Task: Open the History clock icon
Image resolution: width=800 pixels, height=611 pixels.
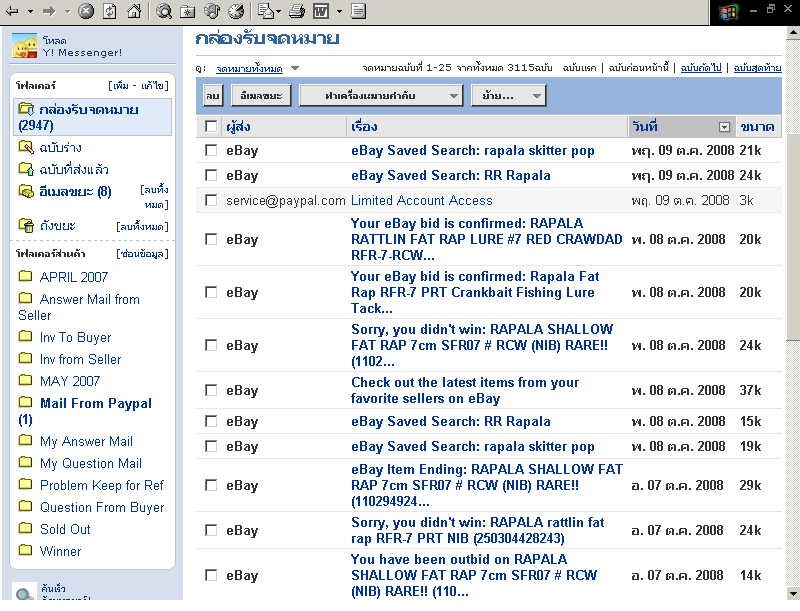Action: (236, 11)
